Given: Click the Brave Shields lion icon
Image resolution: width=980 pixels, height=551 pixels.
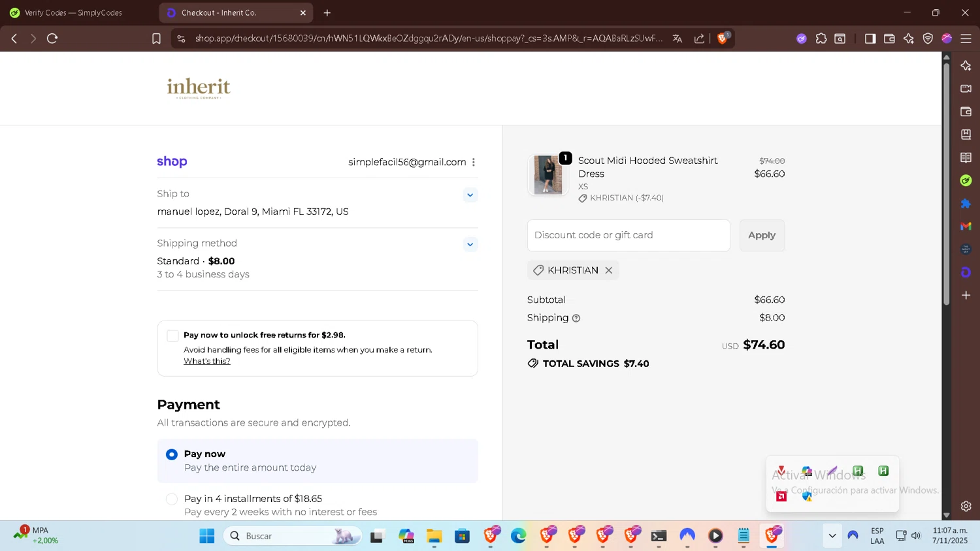Looking at the screenshot, I should coord(723,39).
